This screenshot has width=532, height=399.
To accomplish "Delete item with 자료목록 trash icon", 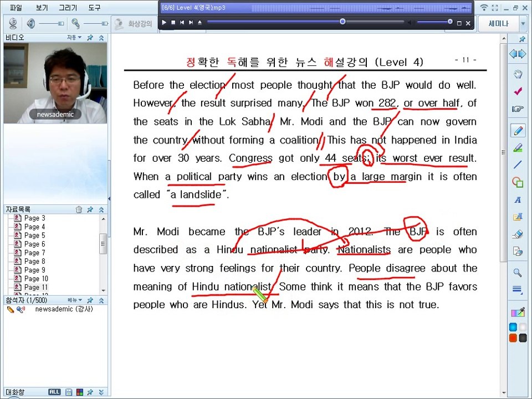I will (x=79, y=209).
